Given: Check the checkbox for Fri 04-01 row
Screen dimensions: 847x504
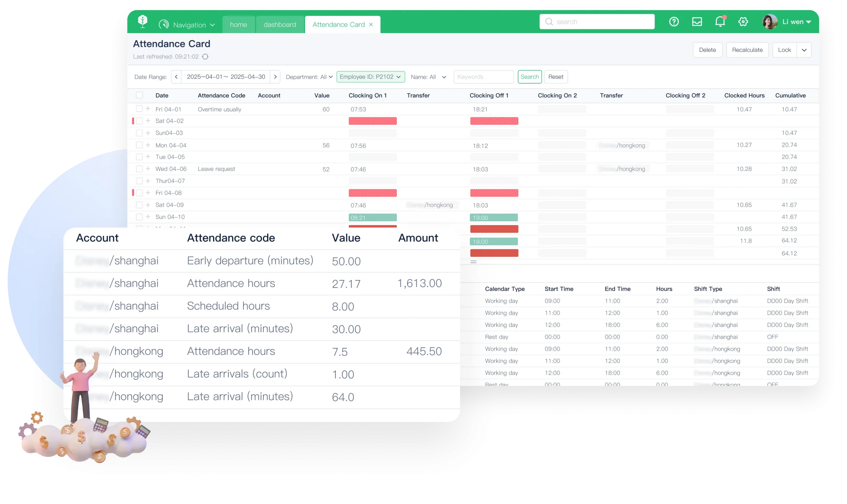Looking at the screenshot, I should [x=139, y=109].
